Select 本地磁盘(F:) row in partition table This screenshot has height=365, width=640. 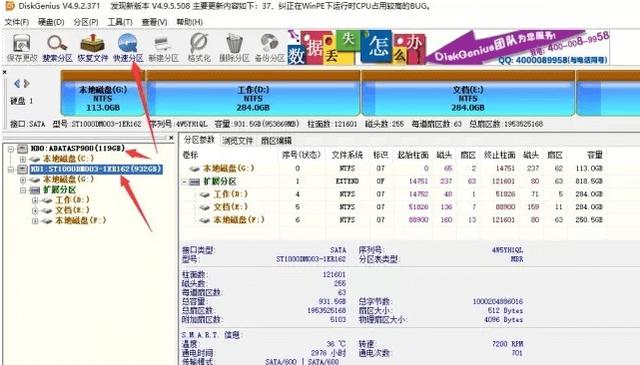[393, 220]
